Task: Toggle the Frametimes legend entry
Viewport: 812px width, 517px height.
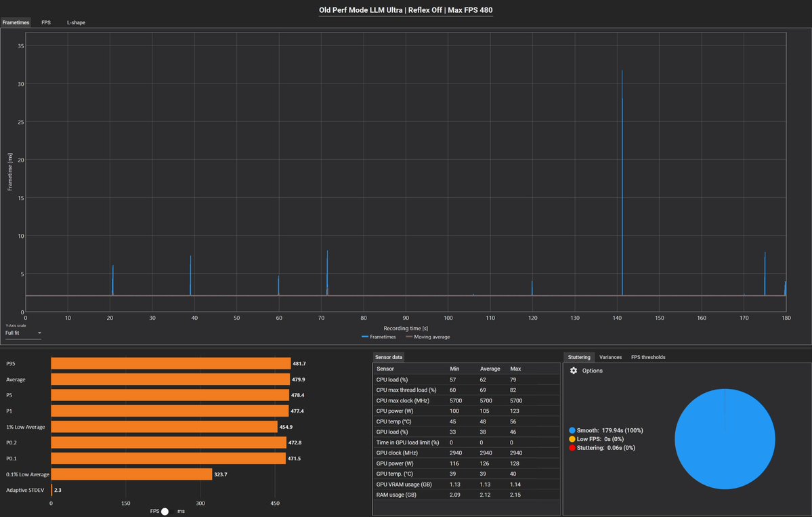Action: tap(379, 337)
